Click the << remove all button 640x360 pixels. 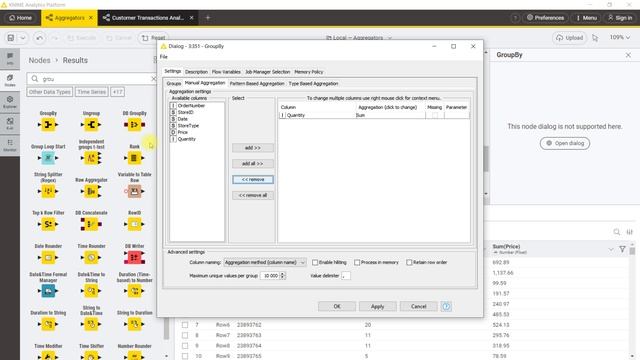click(x=253, y=196)
